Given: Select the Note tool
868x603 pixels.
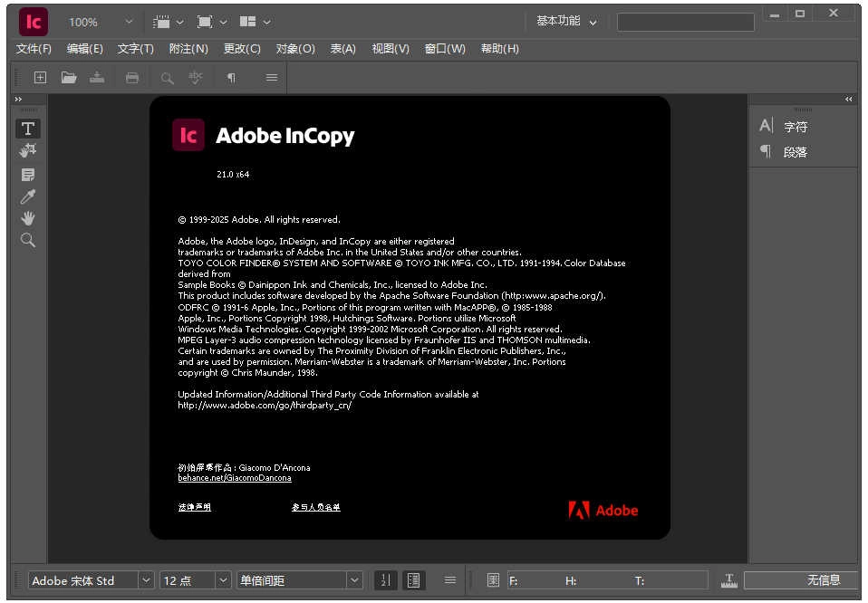Looking at the screenshot, I should click(28, 174).
